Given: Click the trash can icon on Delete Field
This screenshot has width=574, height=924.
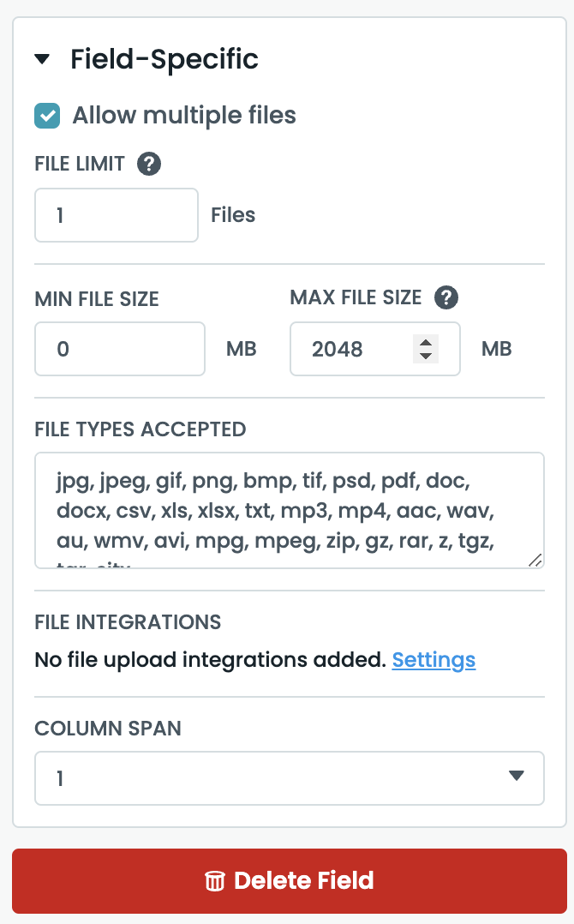Looking at the screenshot, I should coord(214,881).
